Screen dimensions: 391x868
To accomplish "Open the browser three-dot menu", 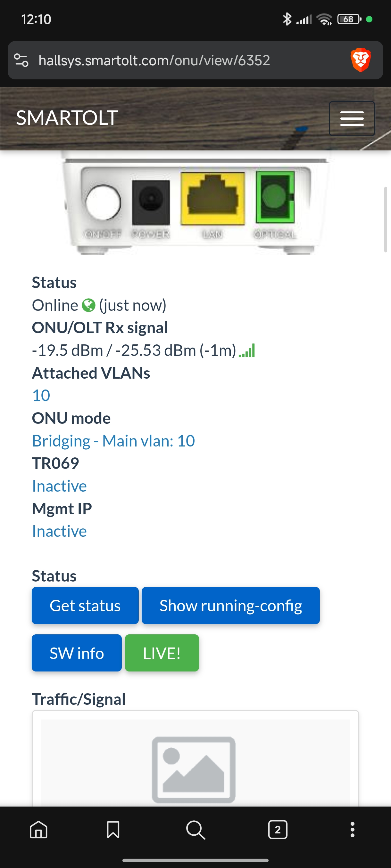I will 352,829.
